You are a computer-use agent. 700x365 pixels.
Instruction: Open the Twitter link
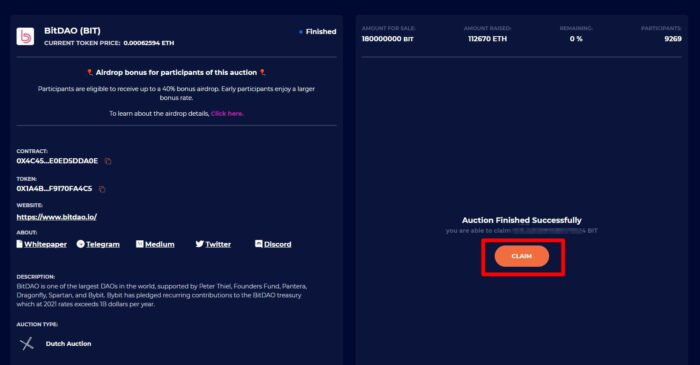click(x=218, y=244)
